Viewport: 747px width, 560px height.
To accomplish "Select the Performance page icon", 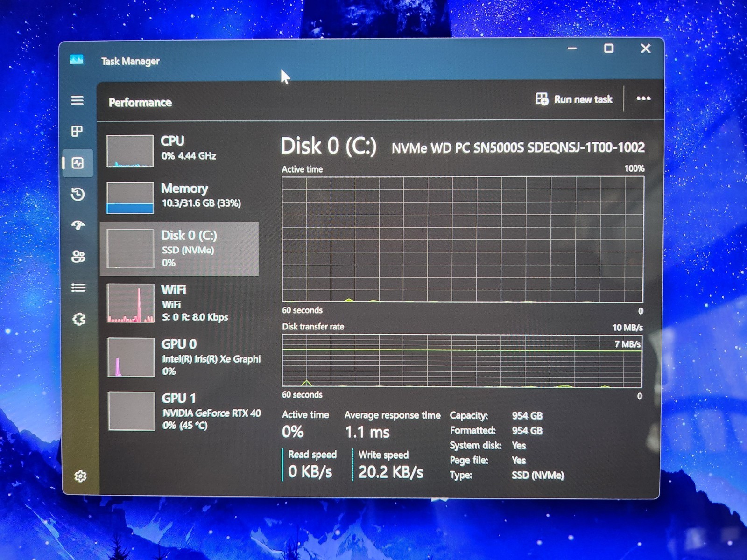I will coord(78,163).
